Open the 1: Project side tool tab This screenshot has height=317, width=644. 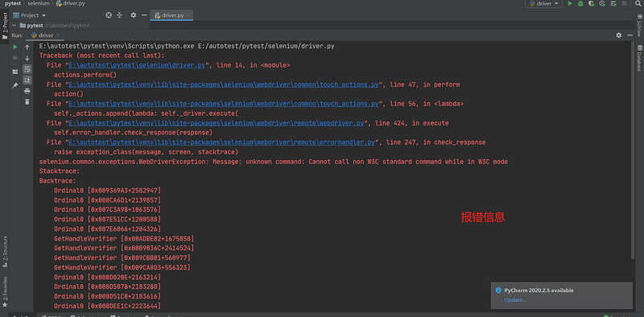[x=5, y=26]
